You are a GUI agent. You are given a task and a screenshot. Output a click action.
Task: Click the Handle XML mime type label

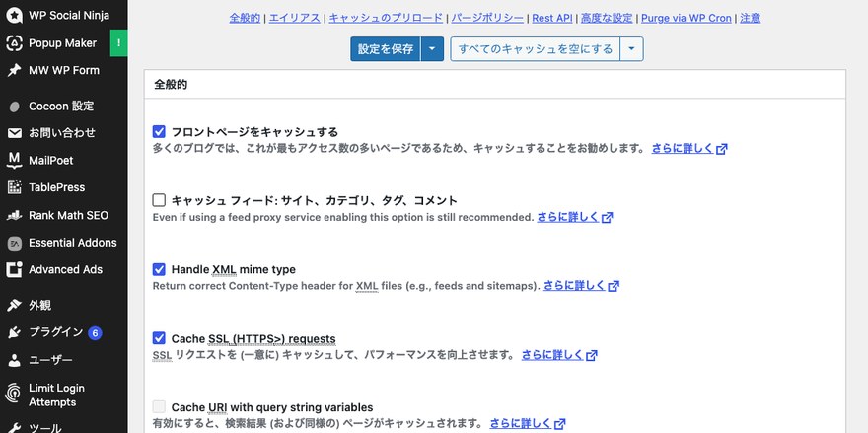click(234, 269)
